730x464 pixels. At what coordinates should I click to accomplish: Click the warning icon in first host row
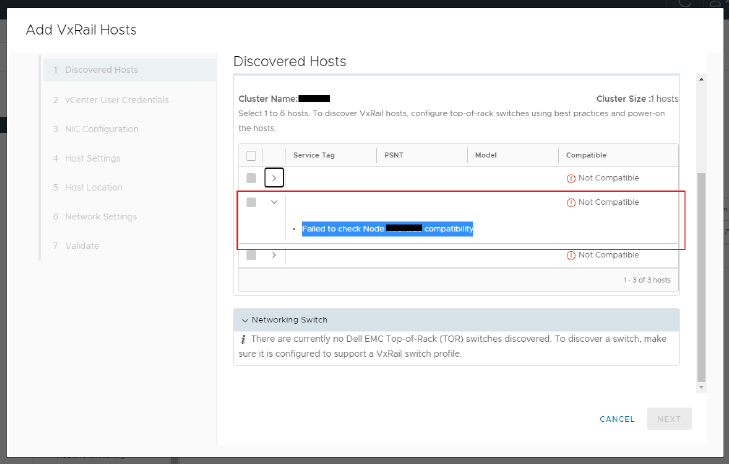[x=571, y=178]
